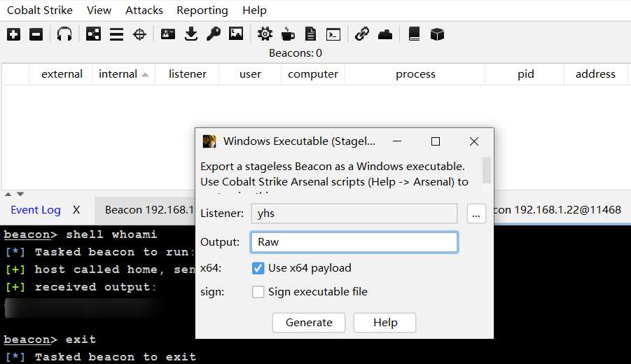Sort by the address column header
The height and width of the screenshot is (364, 631).
pos(595,74)
